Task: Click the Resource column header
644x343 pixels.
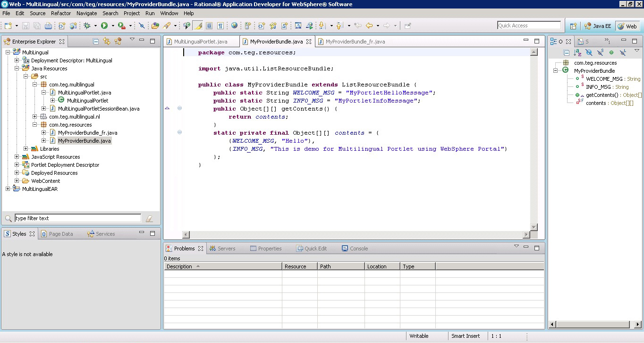Action: click(x=300, y=266)
